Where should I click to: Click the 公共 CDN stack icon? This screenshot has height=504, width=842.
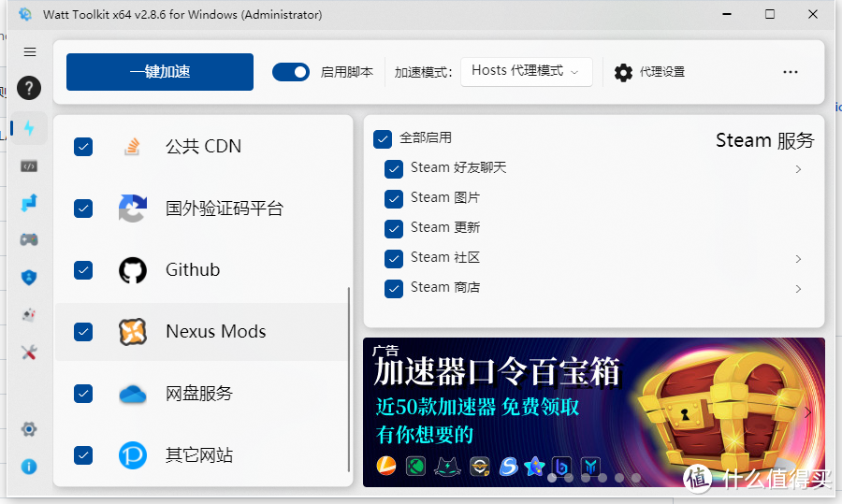point(132,147)
